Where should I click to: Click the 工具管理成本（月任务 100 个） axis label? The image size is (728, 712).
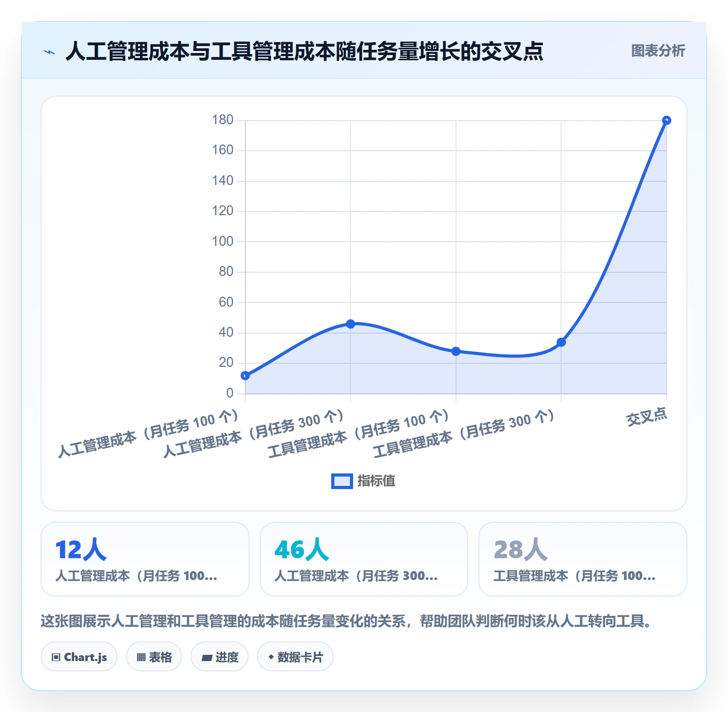359,433
